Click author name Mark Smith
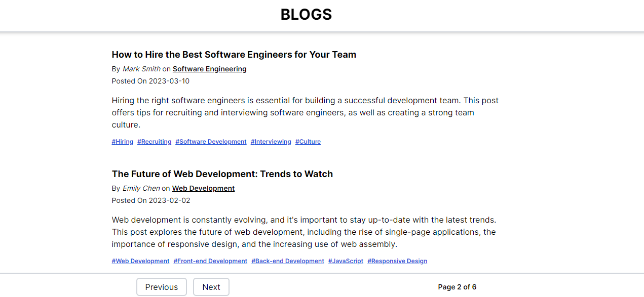 141,69
